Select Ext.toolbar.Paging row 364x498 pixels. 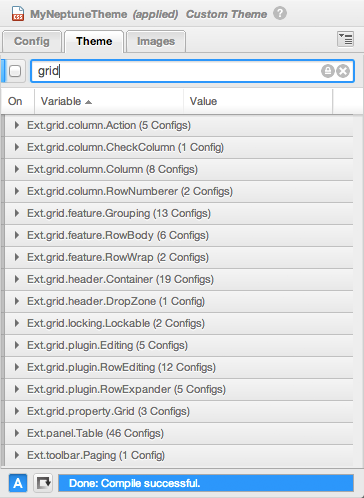pos(179,455)
